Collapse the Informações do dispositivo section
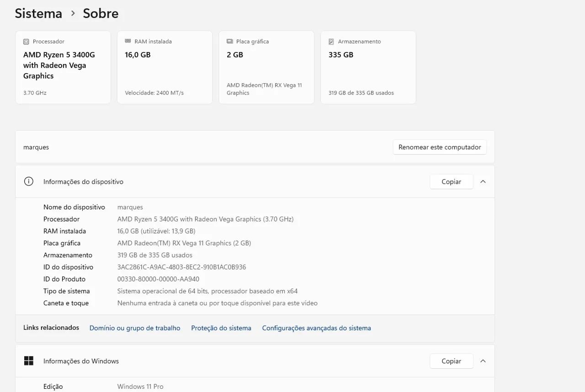Image resolution: width=585 pixels, height=392 pixels. (x=483, y=181)
